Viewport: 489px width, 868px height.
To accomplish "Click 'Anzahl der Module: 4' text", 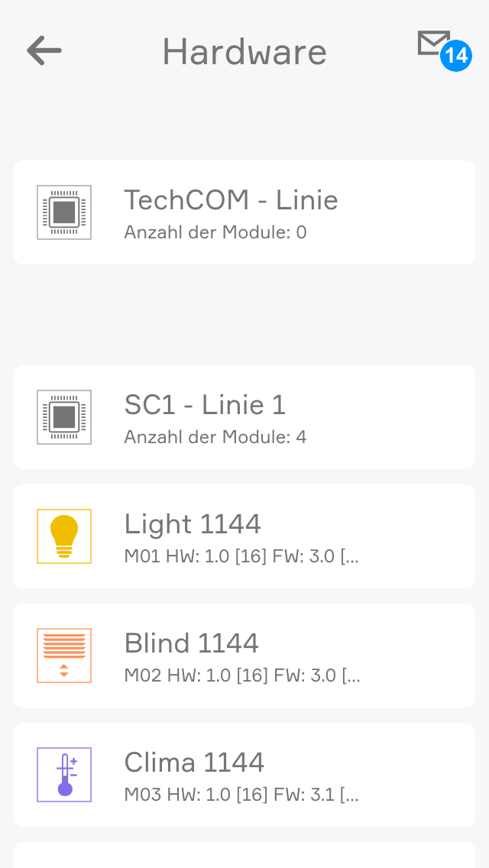I will click(215, 437).
